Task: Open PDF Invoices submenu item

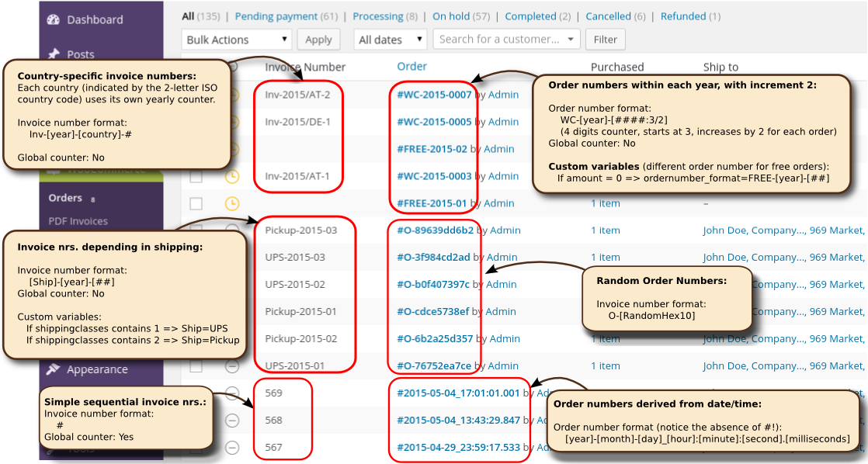Action: tap(78, 221)
